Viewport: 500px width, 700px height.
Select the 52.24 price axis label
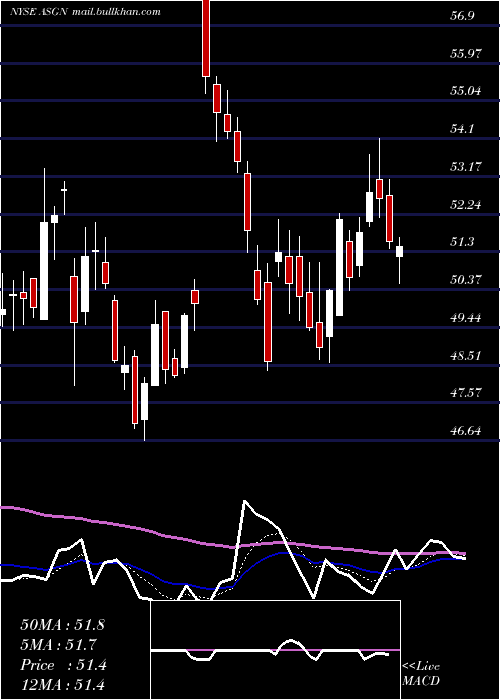[466, 205]
